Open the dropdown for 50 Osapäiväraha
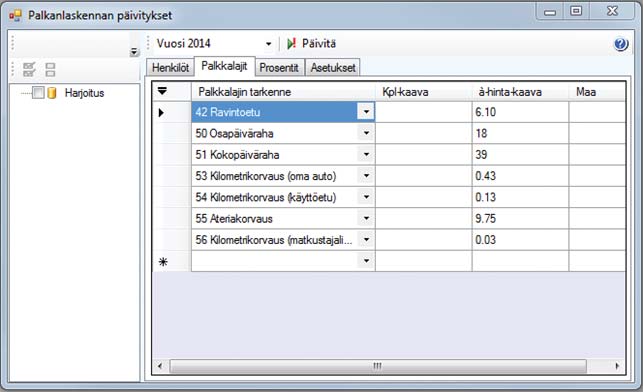 pos(366,133)
